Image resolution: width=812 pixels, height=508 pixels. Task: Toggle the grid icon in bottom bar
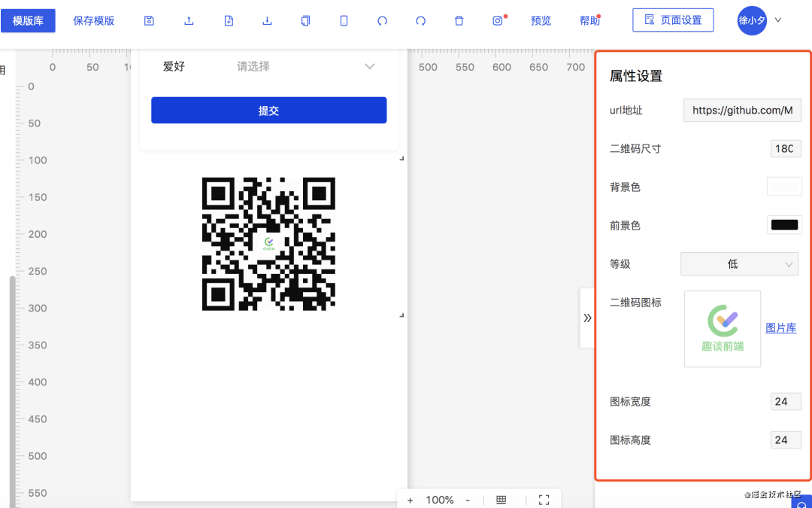(501, 500)
